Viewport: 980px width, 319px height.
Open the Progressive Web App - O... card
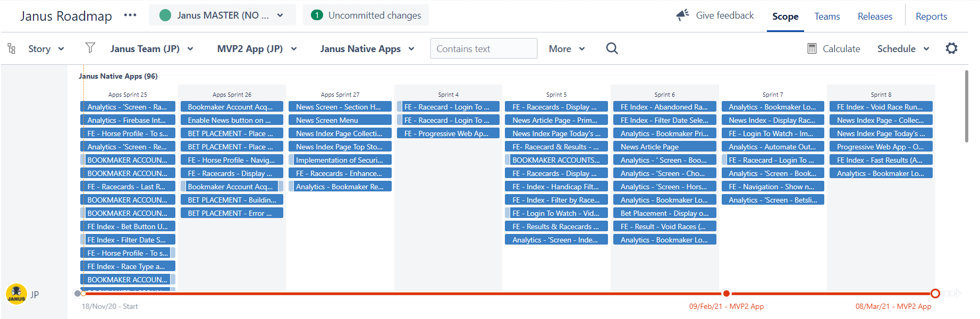(x=881, y=147)
